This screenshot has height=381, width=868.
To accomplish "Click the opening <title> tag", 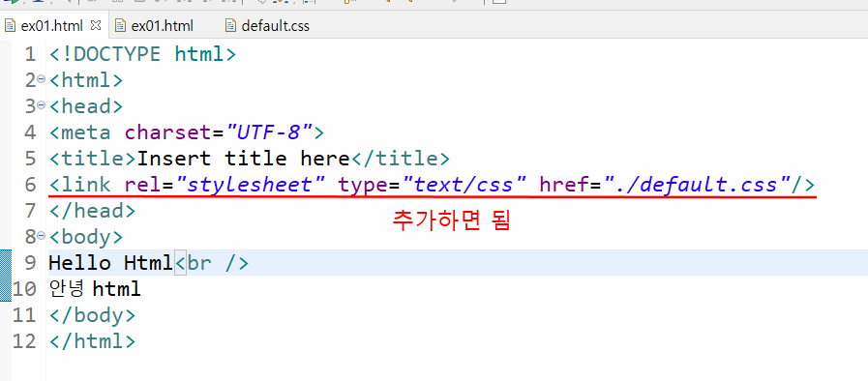I will point(93,159).
